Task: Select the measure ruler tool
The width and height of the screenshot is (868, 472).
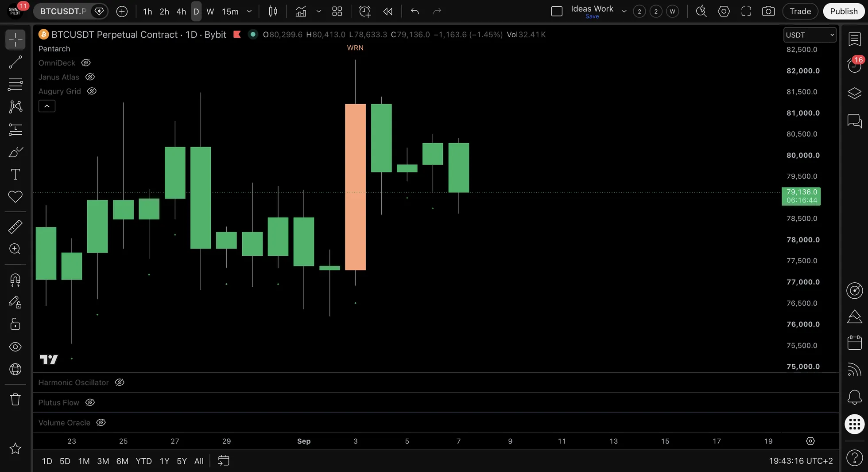Action: tap(15, 226)
